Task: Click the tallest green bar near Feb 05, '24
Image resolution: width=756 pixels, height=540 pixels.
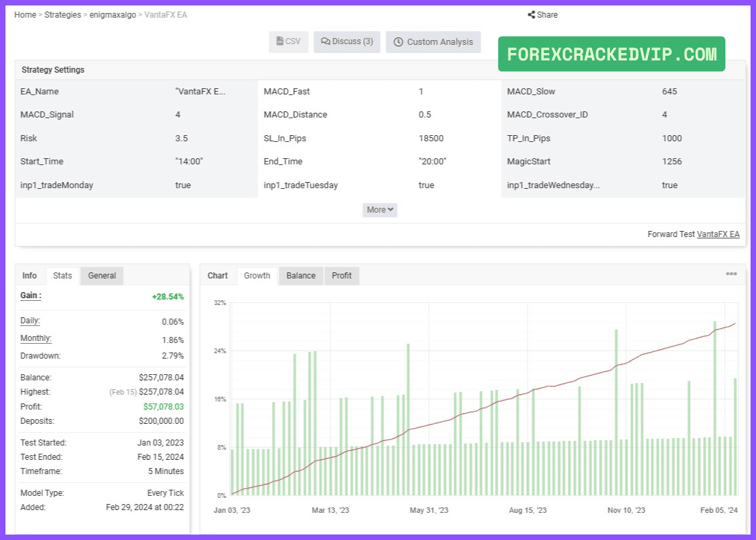Action: click(715, 408)
